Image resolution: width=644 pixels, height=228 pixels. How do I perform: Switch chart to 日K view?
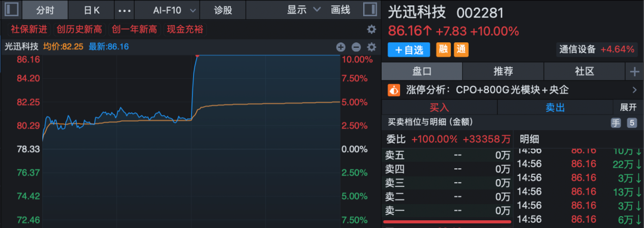[x=91, y=10]
